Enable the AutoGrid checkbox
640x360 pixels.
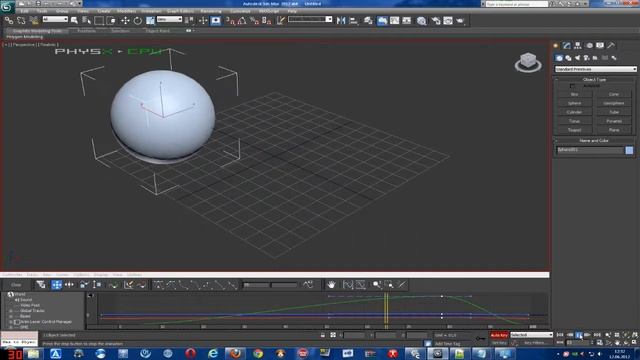(572, 86)
